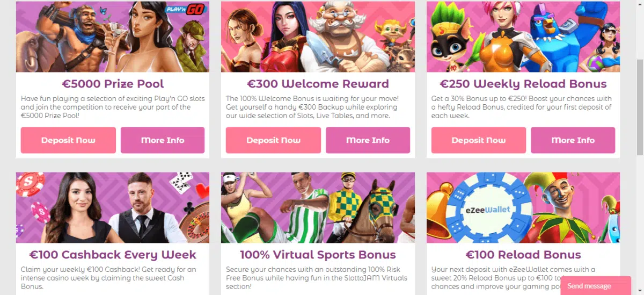Click the horse racing Virtual Sports banner

pyautogui.click(x=318, y=207)
